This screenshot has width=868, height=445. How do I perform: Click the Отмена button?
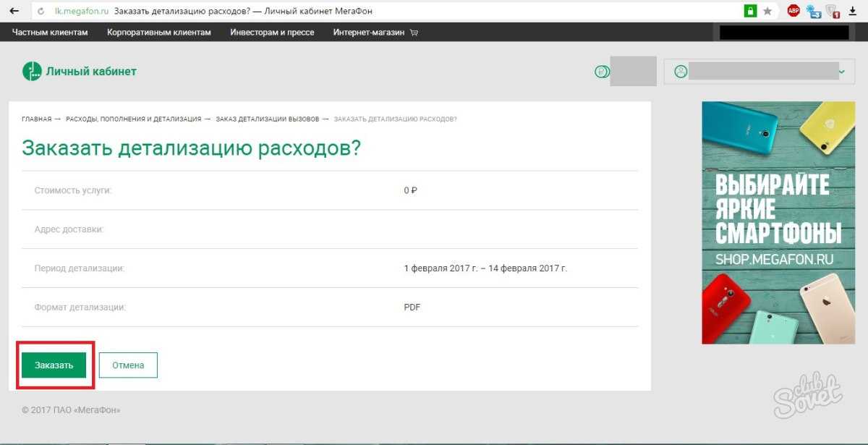point(128,365)
